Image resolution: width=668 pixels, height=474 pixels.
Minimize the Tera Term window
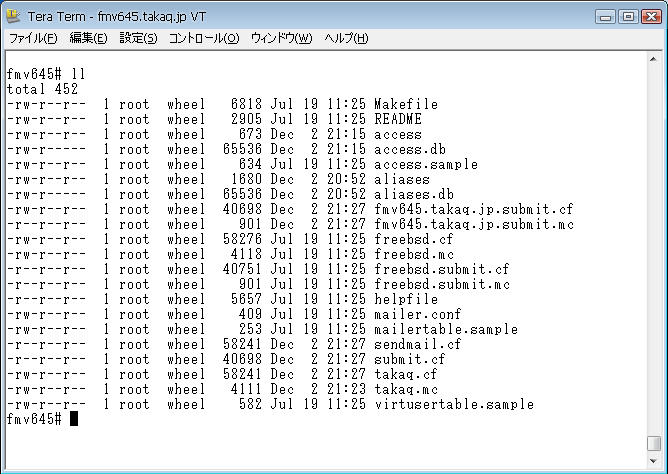click(x=605, y=16)
